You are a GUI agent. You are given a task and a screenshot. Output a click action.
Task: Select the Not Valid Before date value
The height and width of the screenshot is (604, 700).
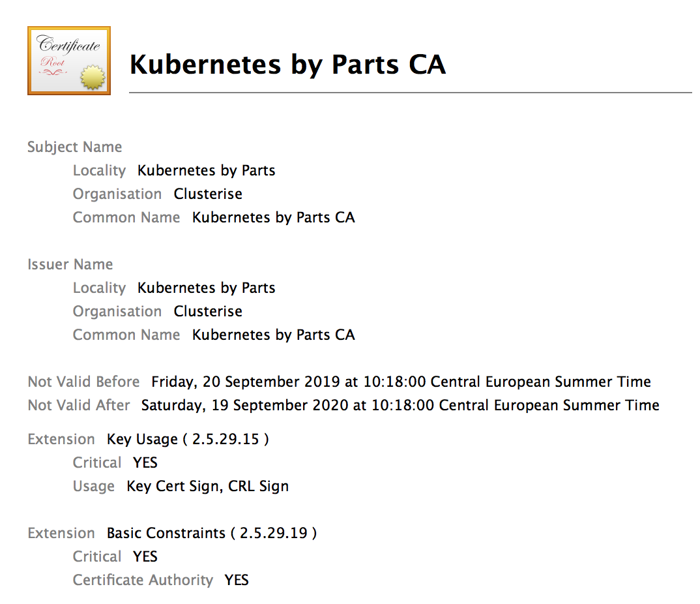pyautogui.click(x=401, y=382)
